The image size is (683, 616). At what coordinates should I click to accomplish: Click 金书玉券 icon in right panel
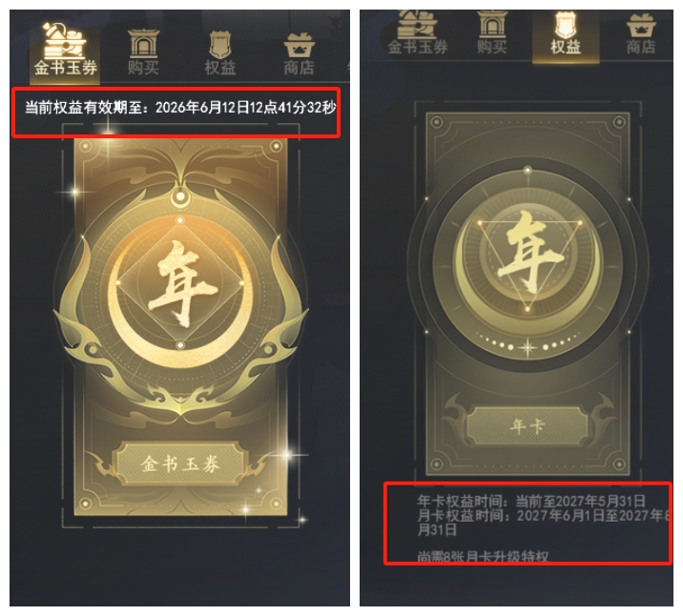click(x=417, y=24)
